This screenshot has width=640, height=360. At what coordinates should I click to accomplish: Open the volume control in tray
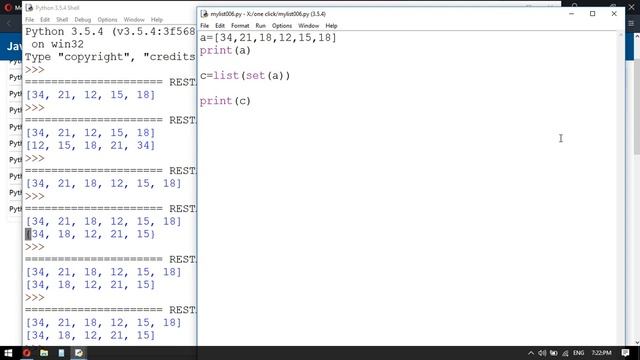click(542, 353)
